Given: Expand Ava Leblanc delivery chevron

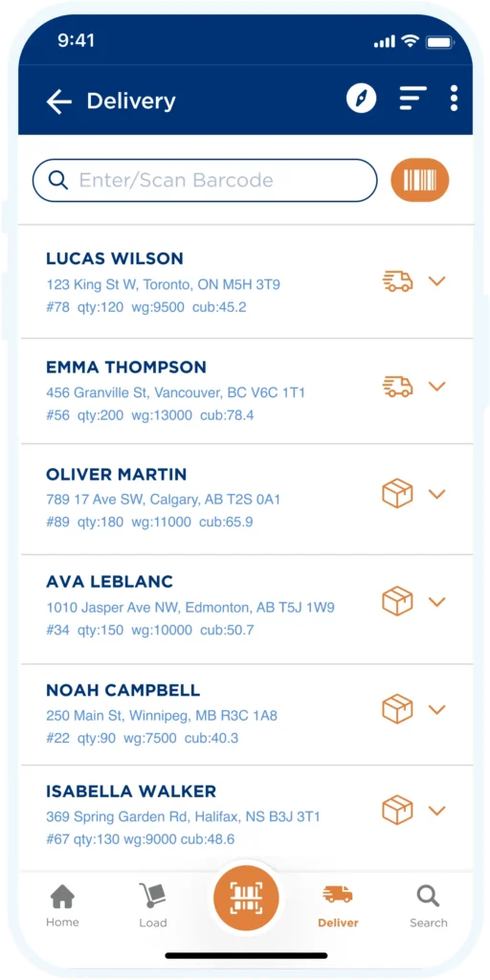Looking at the screenshot, I should click(436, 602).
